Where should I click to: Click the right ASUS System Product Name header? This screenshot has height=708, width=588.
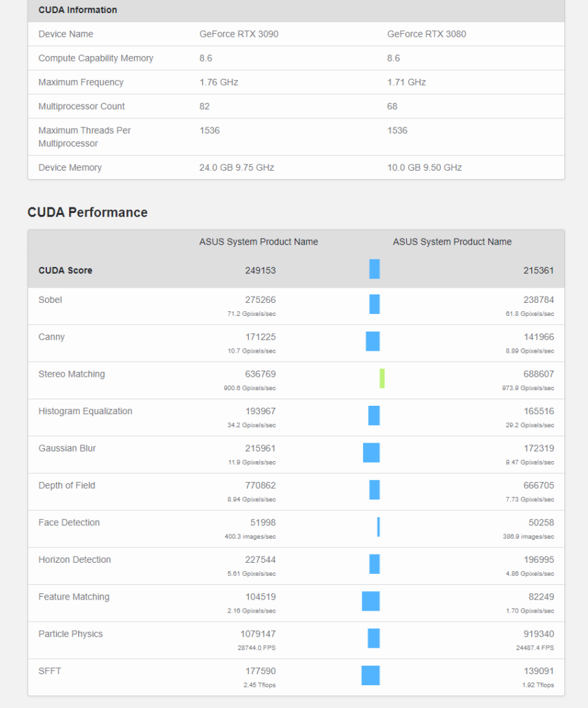pyautogui.click(x=452, y=242)
